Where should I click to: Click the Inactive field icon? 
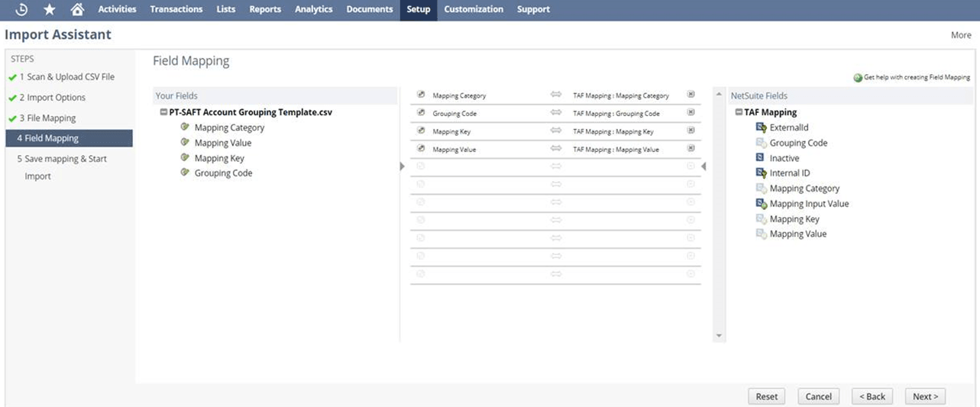[760, 158]
